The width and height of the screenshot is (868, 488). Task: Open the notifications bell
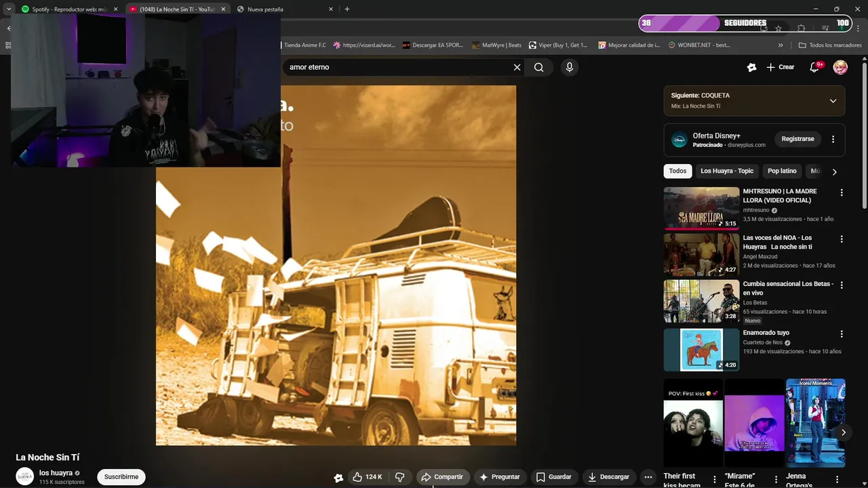click(x=815, y=67)
